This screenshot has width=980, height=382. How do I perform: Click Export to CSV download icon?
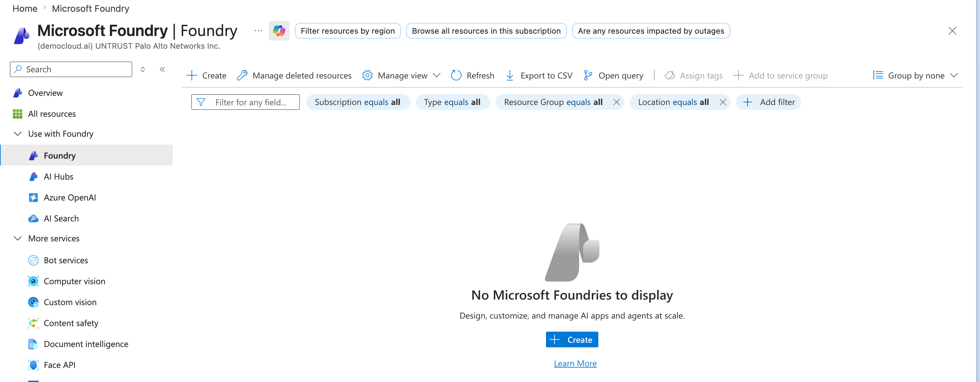[510, 76]
